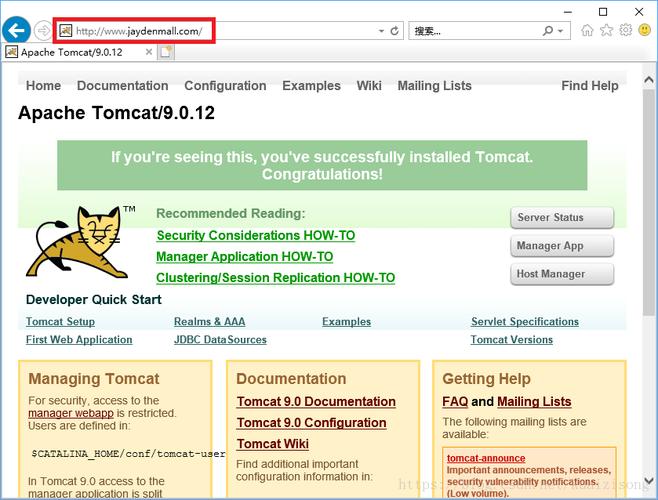Click the vertical scrollbar thumb

pos(649,202)
